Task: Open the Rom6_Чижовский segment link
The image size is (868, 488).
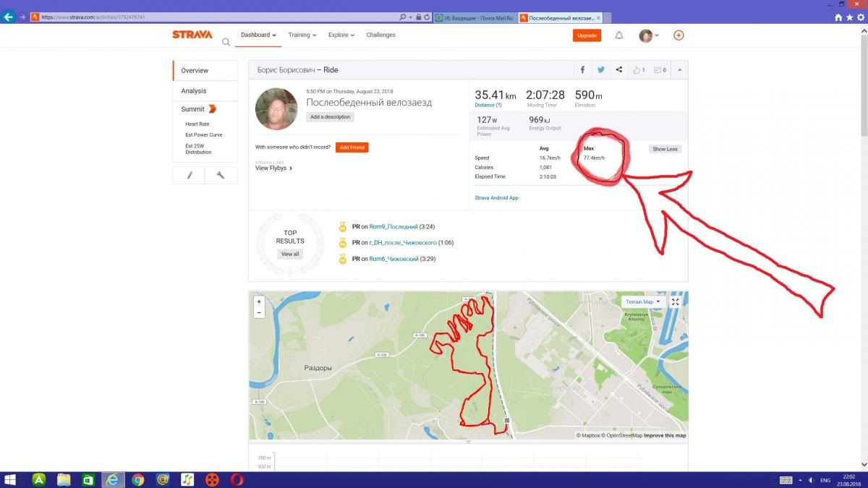Action: pos(393,259)
